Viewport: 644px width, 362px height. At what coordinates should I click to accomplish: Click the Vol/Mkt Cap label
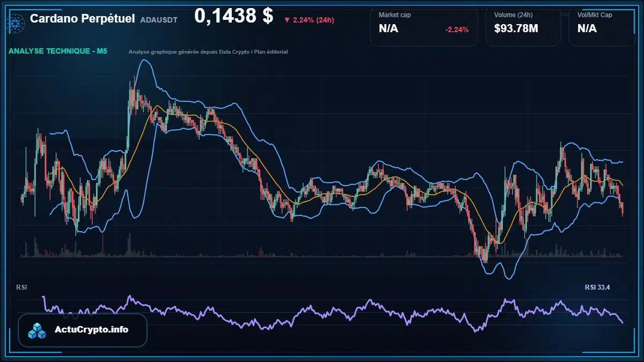(595, 15)
